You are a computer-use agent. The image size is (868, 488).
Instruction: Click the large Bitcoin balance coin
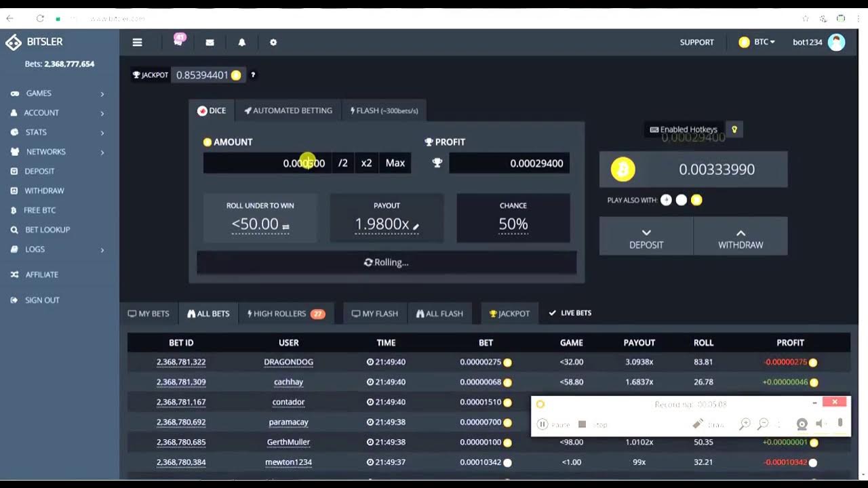point(623,169)
